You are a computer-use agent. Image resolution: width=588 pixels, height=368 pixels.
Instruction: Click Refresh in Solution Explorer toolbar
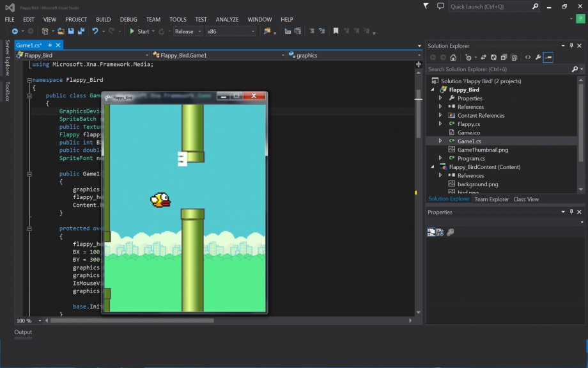tap(493, 58)
